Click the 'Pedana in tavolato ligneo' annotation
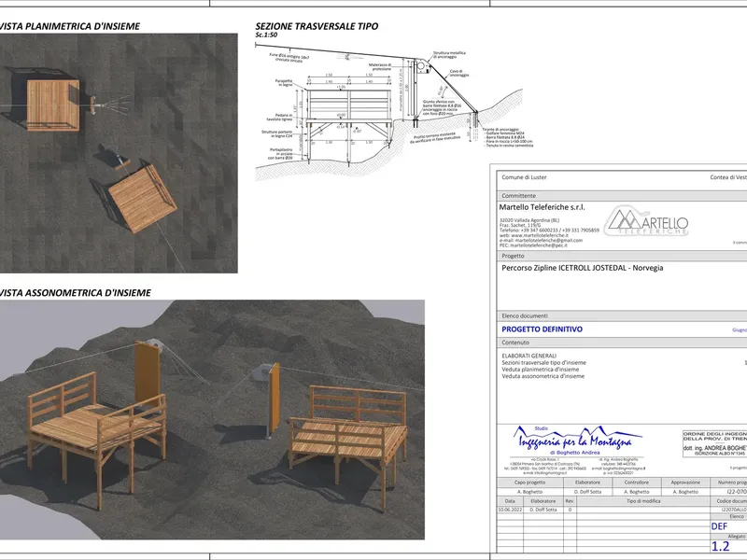 click(x=279, y=118)
